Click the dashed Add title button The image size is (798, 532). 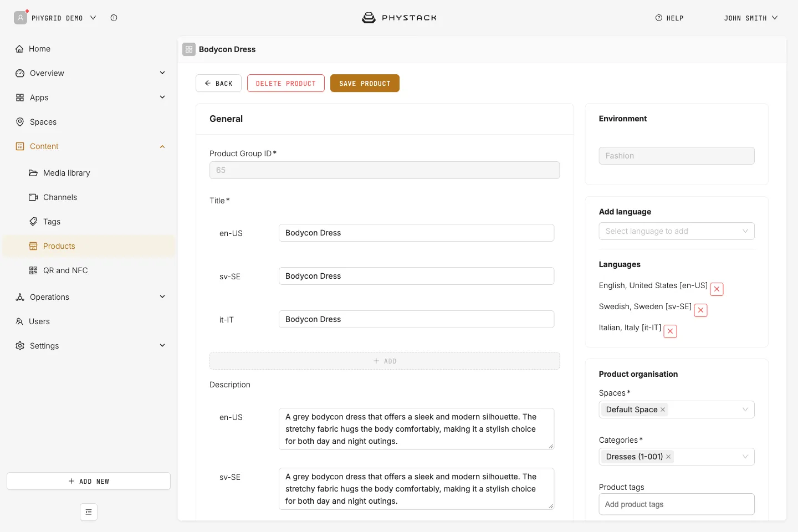pyautogui.click(x=385, y=361)
